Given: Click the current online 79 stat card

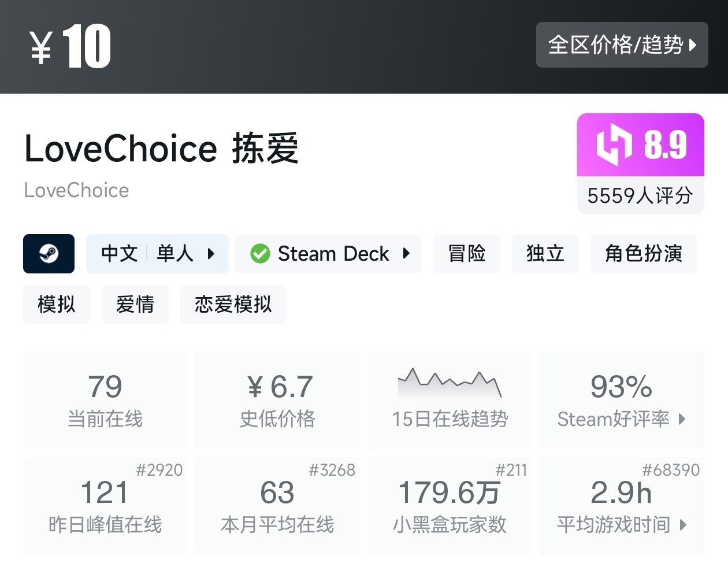Looking at the screenshot, I should tap(105, 399).
